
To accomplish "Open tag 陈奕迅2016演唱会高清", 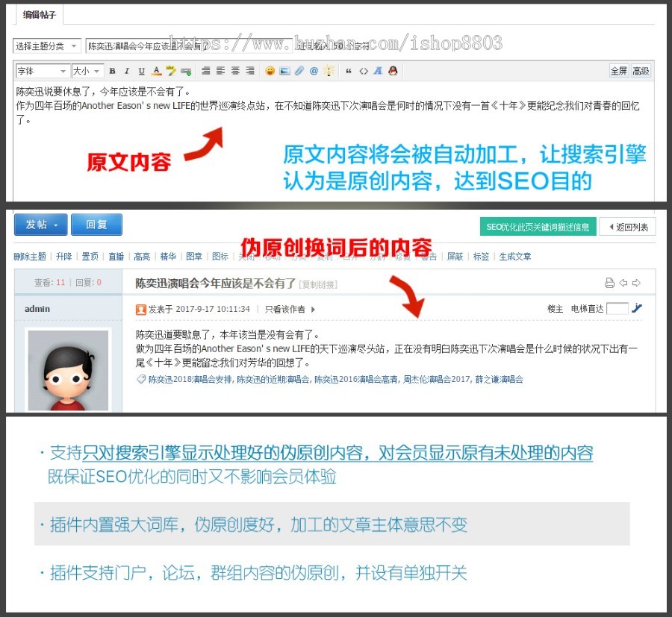I will [x=355, y=379].
